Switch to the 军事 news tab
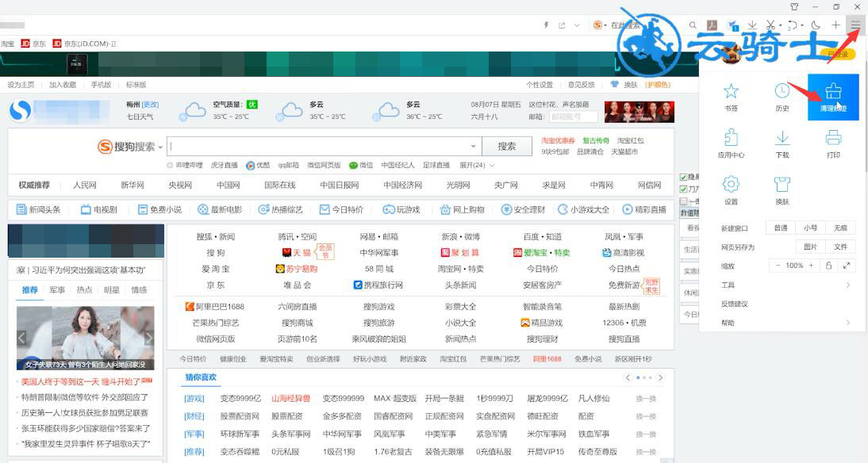The width and height of the screenshot is (868, 463). click(57, 290)
